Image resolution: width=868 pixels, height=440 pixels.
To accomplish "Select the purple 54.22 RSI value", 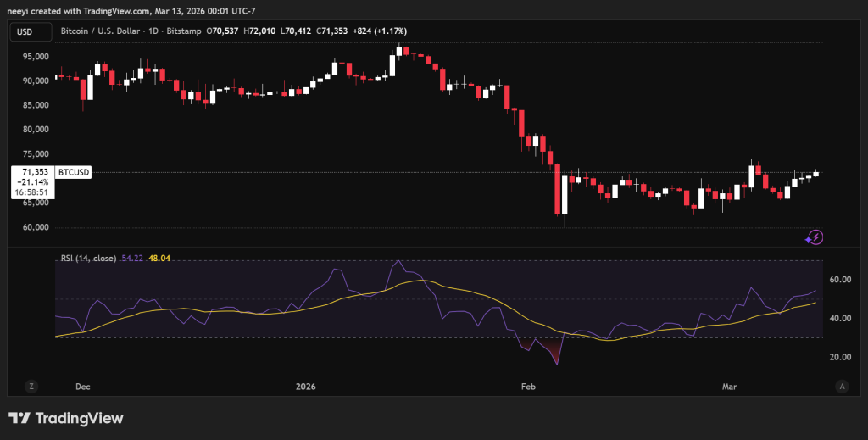I will (x=133, y=257).
